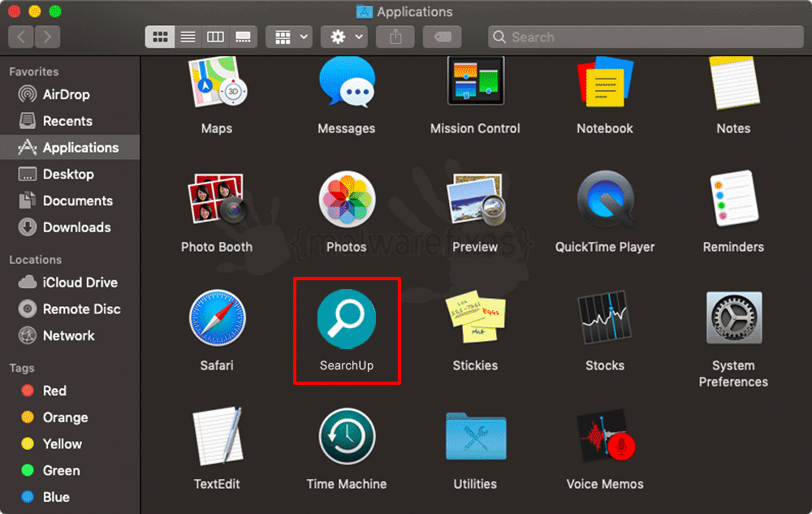Viewport: 812px width, 514px height.
Task: Switch to icon view
Action: [160, 37]
